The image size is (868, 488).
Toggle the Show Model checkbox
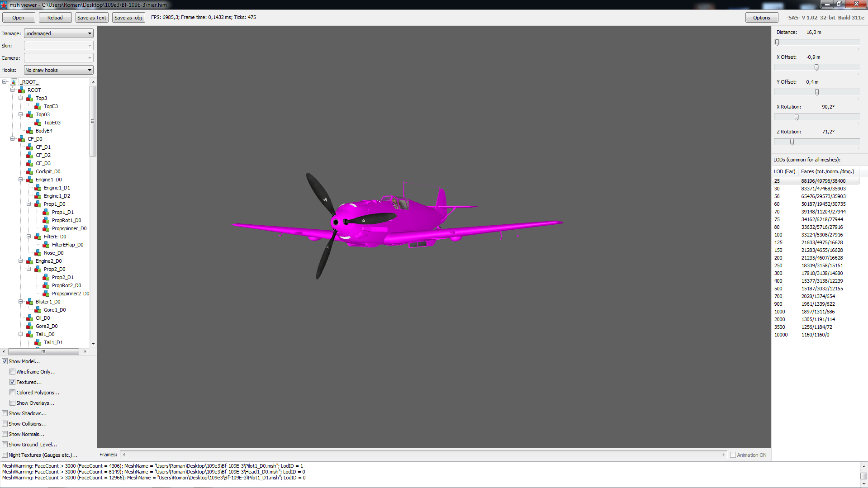5,361
